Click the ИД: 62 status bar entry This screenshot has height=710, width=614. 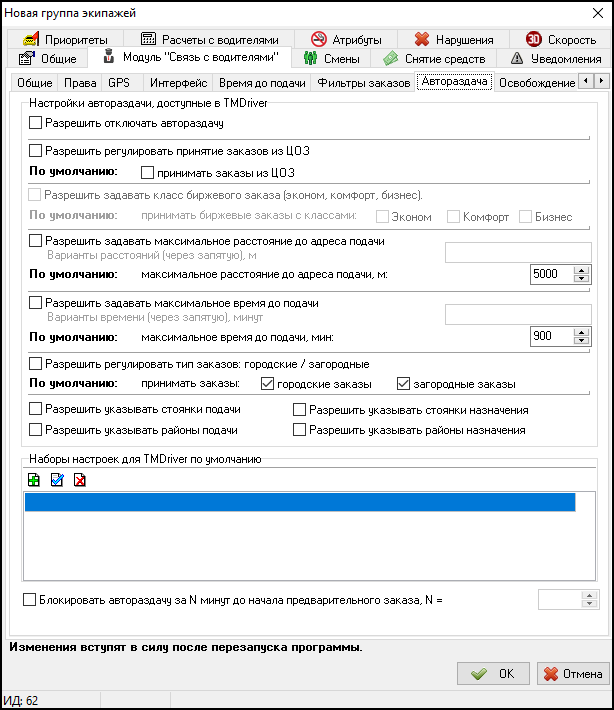(x=21, y=700)
